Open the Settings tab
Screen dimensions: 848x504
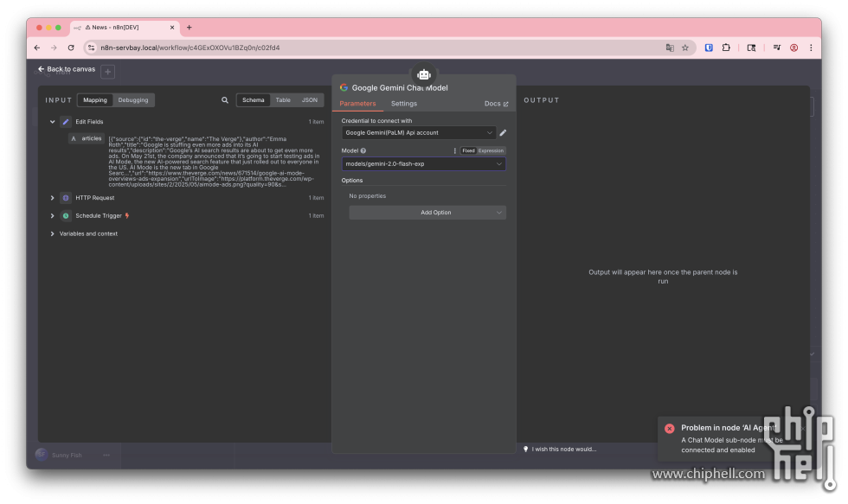pyautogui.click(x=404, y=104)
